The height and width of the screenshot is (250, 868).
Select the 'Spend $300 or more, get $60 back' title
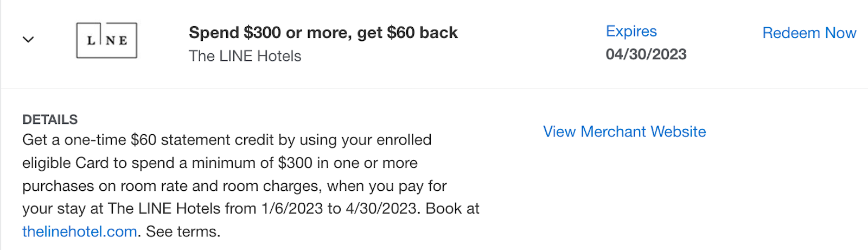click(323, 33)
